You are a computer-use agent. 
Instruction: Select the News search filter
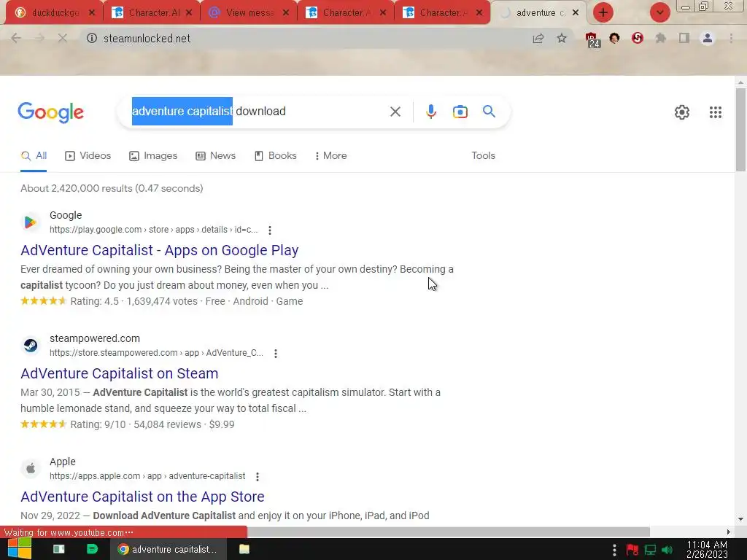(x=216, y=156)
